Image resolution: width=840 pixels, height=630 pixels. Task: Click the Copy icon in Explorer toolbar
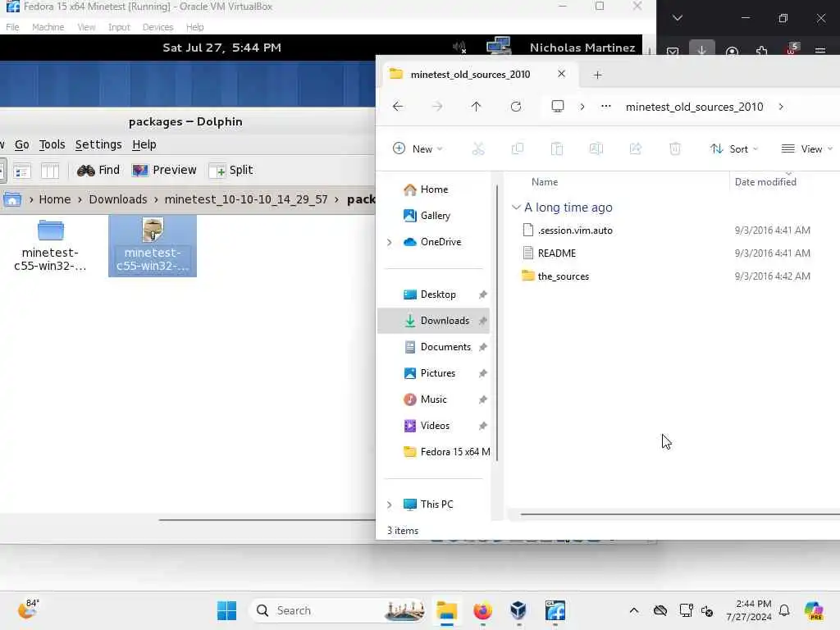(x=518, y=149)
